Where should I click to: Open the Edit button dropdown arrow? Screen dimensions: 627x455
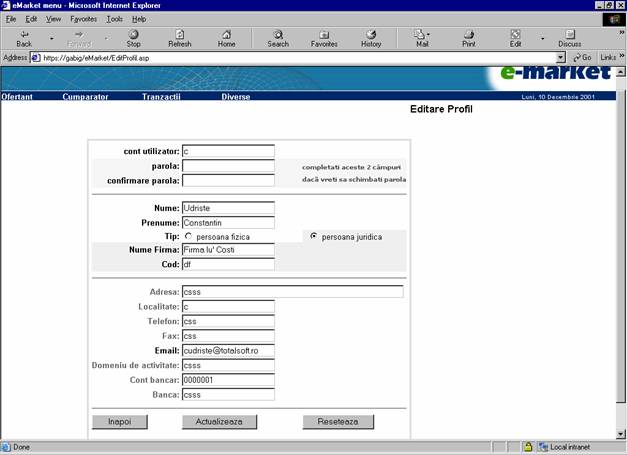(542, 38)
